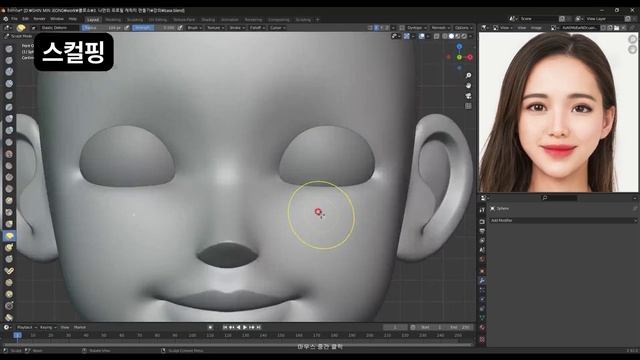Open the Material properties tab icon

pyautogui.click(x=482, y=327)
